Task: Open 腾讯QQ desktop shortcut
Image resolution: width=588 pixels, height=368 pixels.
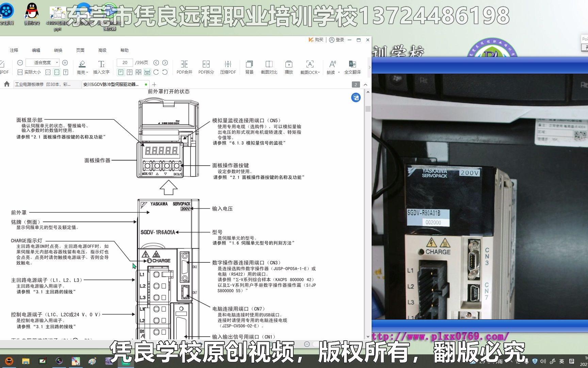Action: click(x=32, y=14)
